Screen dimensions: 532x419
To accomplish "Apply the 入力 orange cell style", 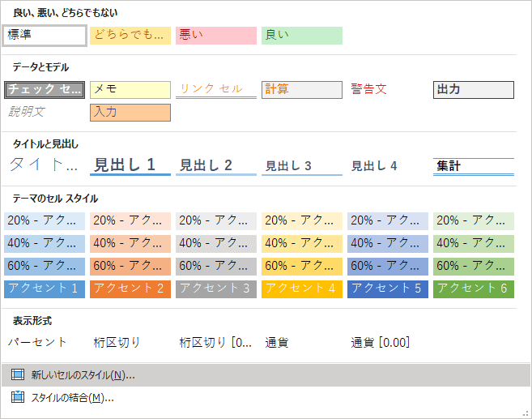I will tap(130, 112).
